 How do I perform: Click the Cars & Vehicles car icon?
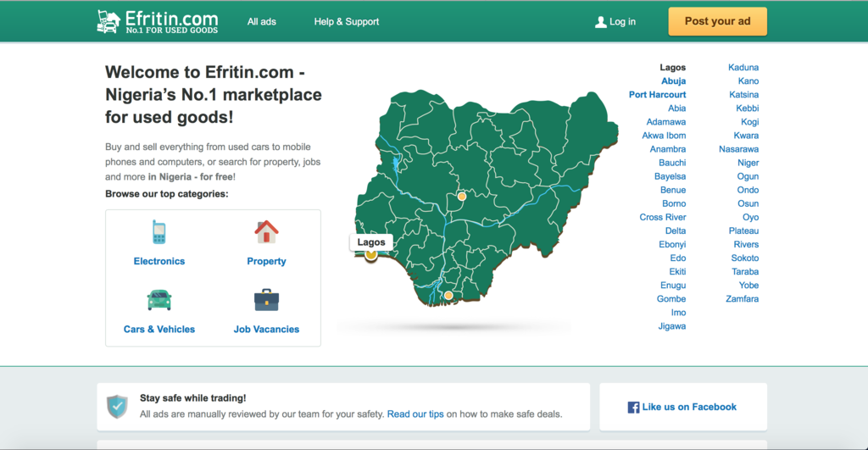click(159, 300)
